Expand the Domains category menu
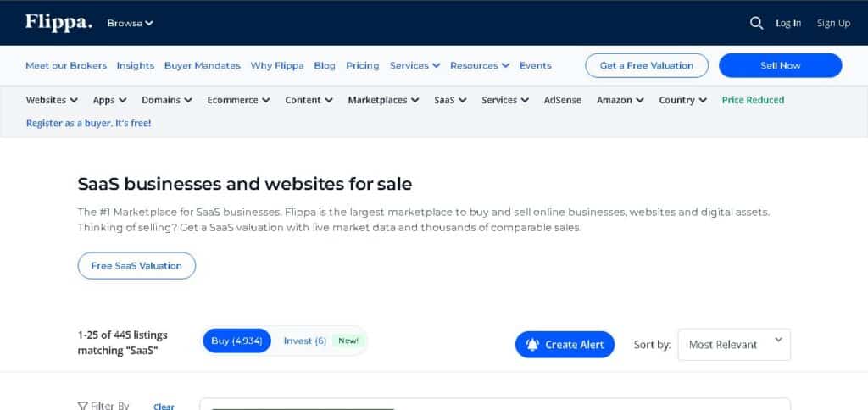The image size is (868, 410). pyautogui.click(x=167, y=100)
